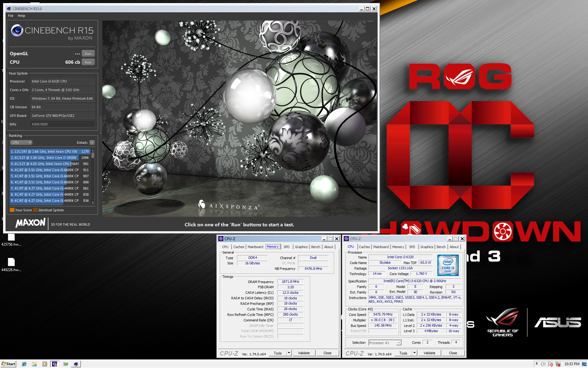Open Graphics tab in right CPU-Z window
Image resolution: width=588 pixels, height=368 pixels.
point(427,247)
